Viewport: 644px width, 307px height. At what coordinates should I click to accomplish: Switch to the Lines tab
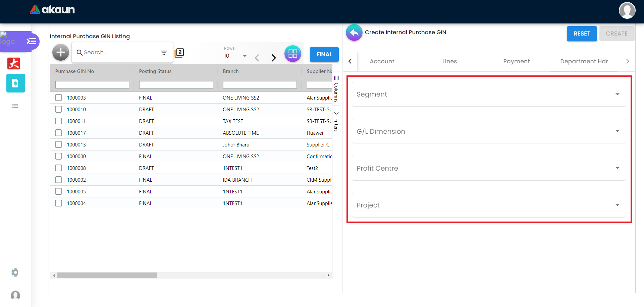[x=449, y=61]
